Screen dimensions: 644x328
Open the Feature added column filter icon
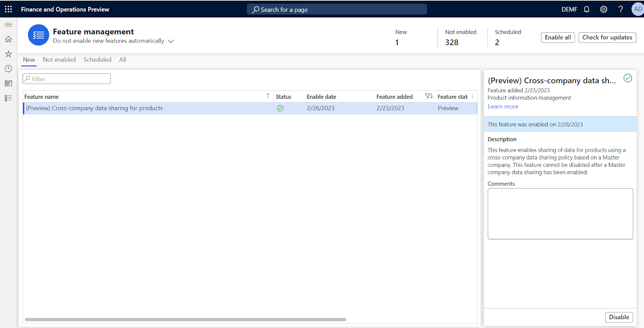[429, 96]
